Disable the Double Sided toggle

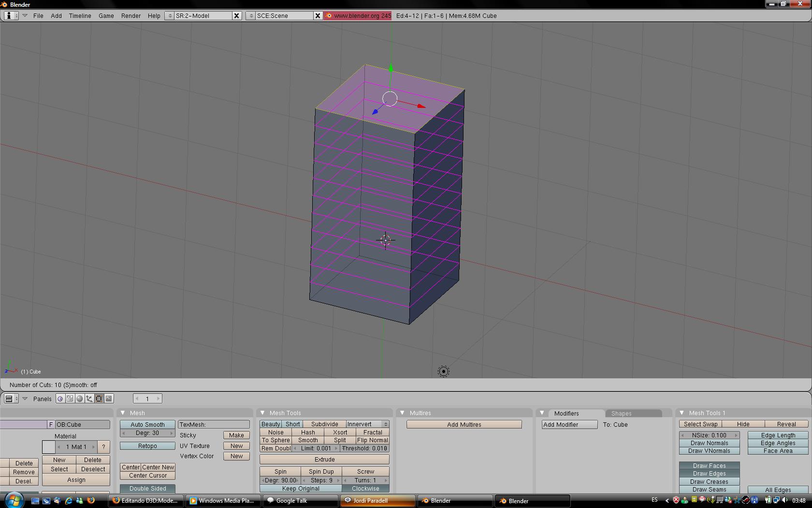(147, 488)
